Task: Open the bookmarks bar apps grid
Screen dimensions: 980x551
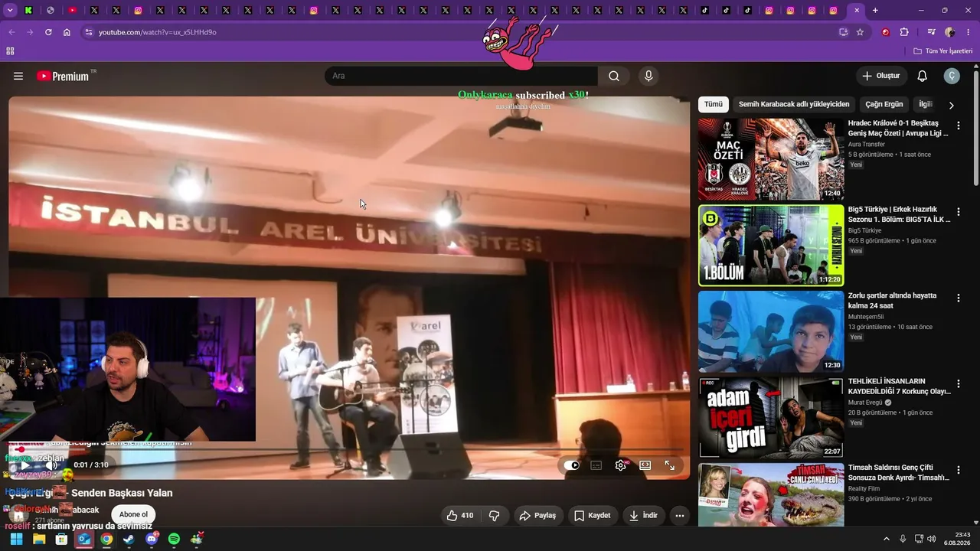Action: click(10, 51)
